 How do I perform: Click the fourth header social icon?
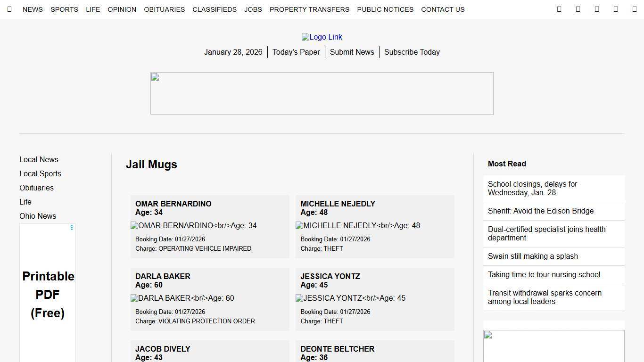(616, 9)
